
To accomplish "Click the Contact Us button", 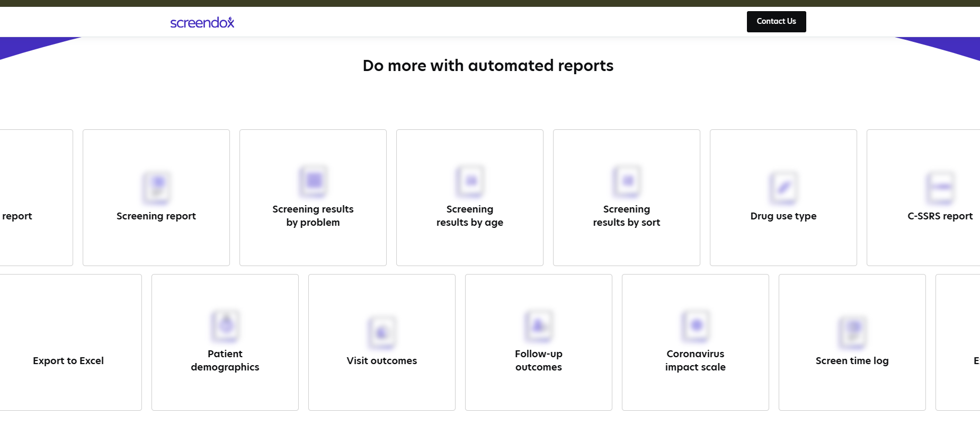I will 776,22.
